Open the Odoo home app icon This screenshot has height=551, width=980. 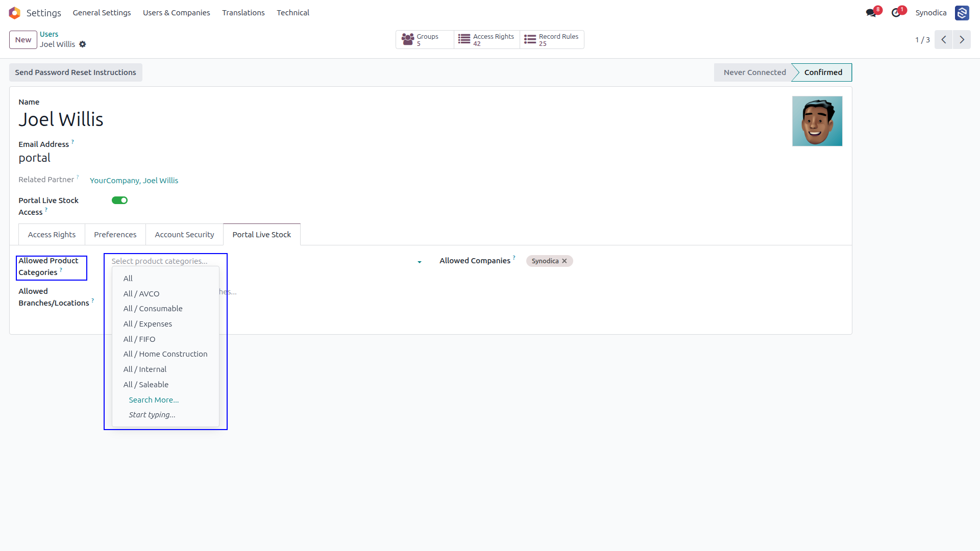(x=14, y=13)
